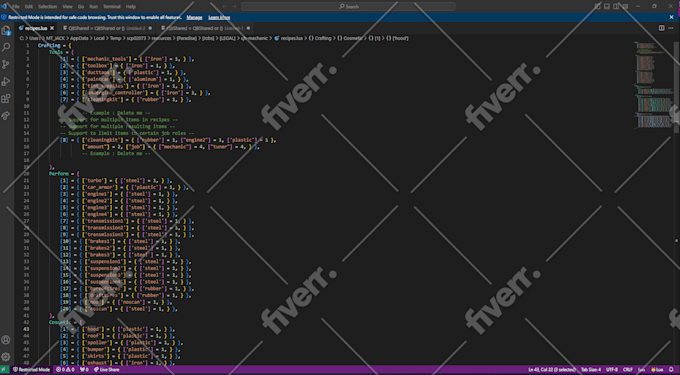
Task: Open the recipes.lua breadcrumb dropdown
Action: (x=288, y=38)
